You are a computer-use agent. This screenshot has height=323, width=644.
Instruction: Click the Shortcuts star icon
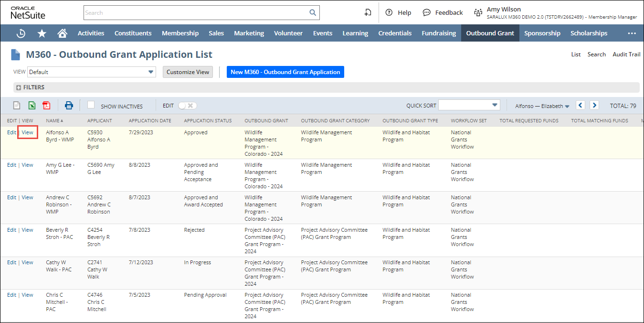(x=42, y=33)
